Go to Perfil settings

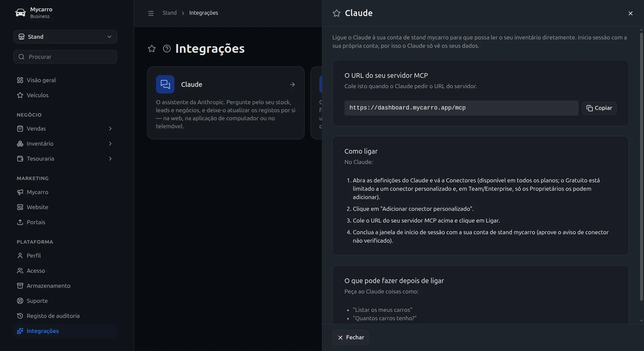click(x=65, y=256)
